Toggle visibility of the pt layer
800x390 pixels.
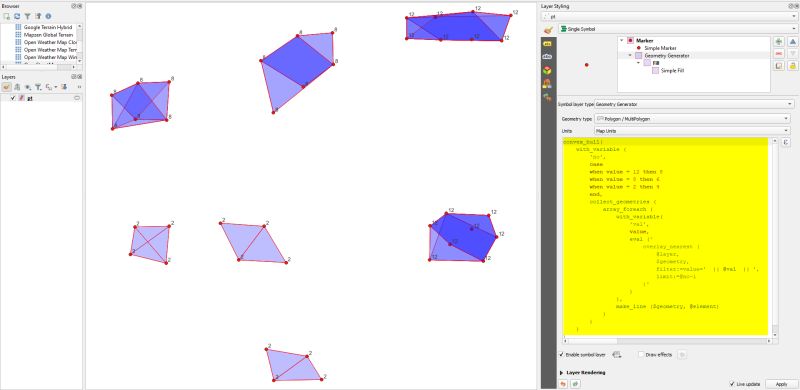click(13, 98)
